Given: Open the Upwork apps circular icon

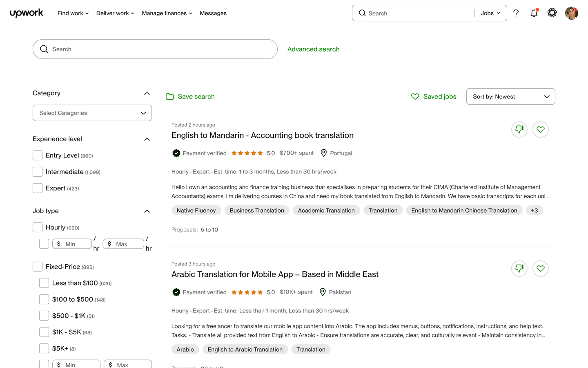Looking at the screenshot, I should click(552, 13).
